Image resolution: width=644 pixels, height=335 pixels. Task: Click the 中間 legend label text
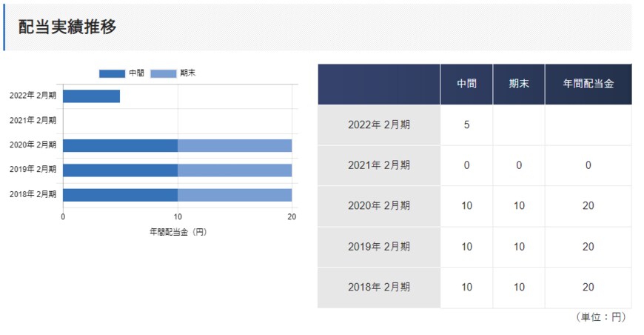(x=136, y=73)
